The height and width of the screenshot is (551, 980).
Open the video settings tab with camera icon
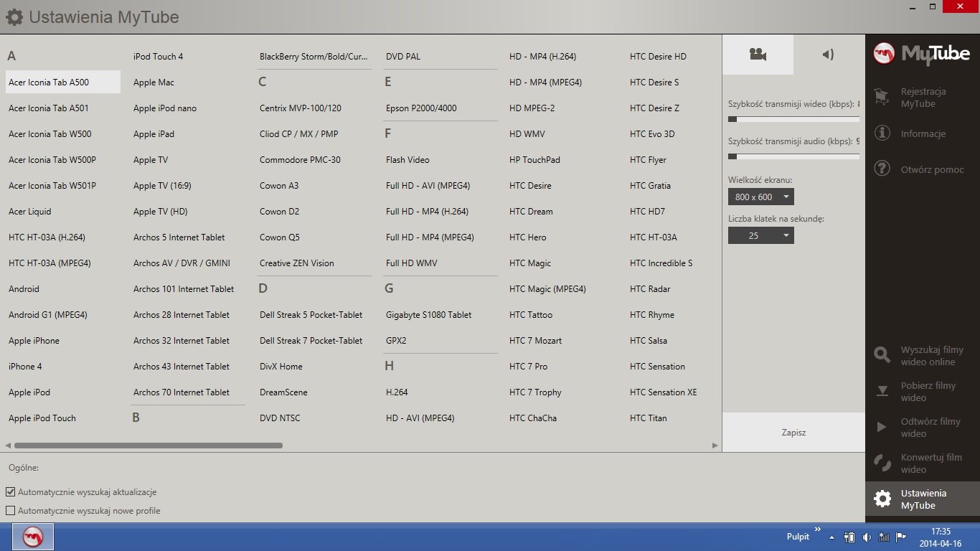tap(758, 55)
